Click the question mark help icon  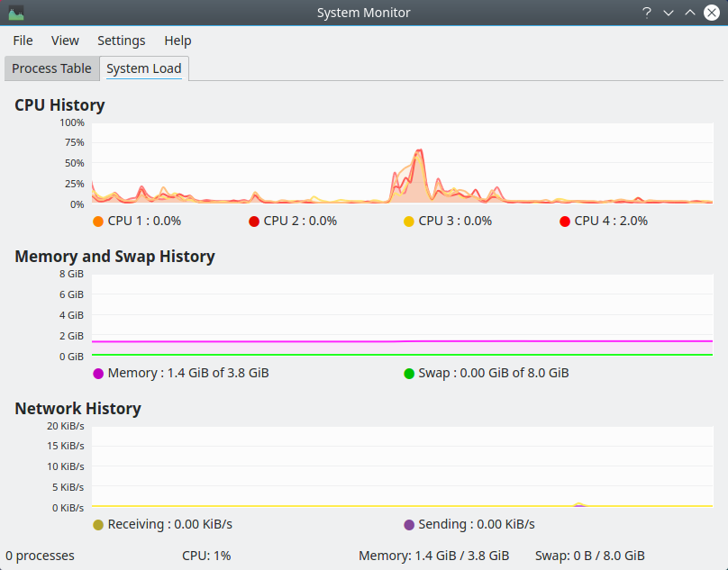coord(646,13)
